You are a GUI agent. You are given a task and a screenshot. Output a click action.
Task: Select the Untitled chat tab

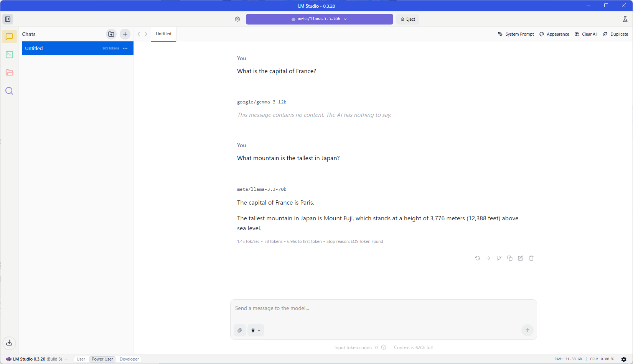coord(163,34)
